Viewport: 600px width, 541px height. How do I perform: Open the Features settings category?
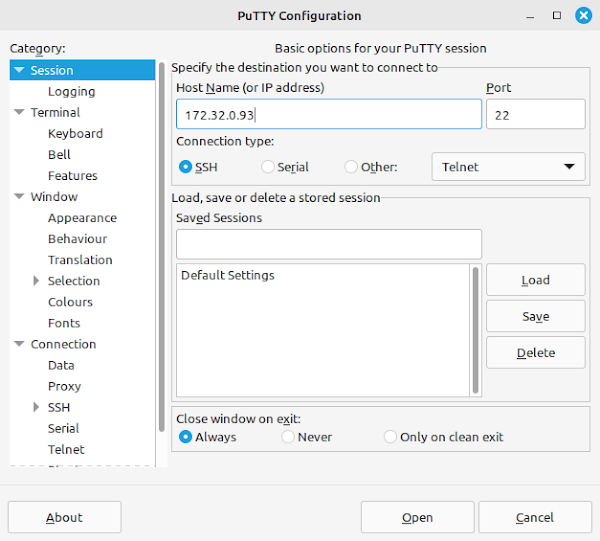click(x=73, y=176)
